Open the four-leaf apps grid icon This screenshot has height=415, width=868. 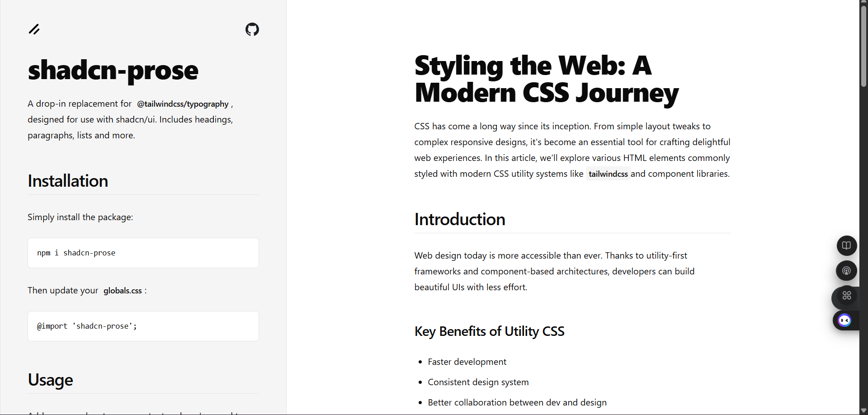tap(846, 296)
